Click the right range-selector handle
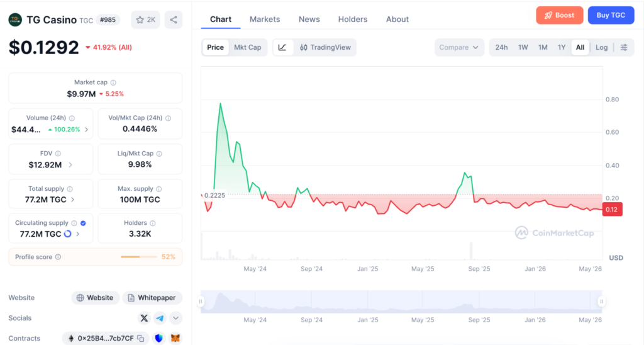Image resolution: width=644 pixels, height=345 pixels. coord(601,302)
